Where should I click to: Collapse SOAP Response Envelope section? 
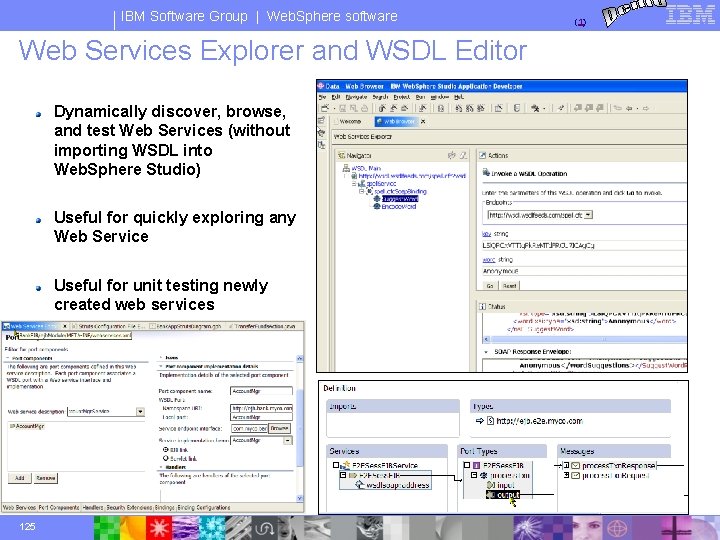pos(485,352)
